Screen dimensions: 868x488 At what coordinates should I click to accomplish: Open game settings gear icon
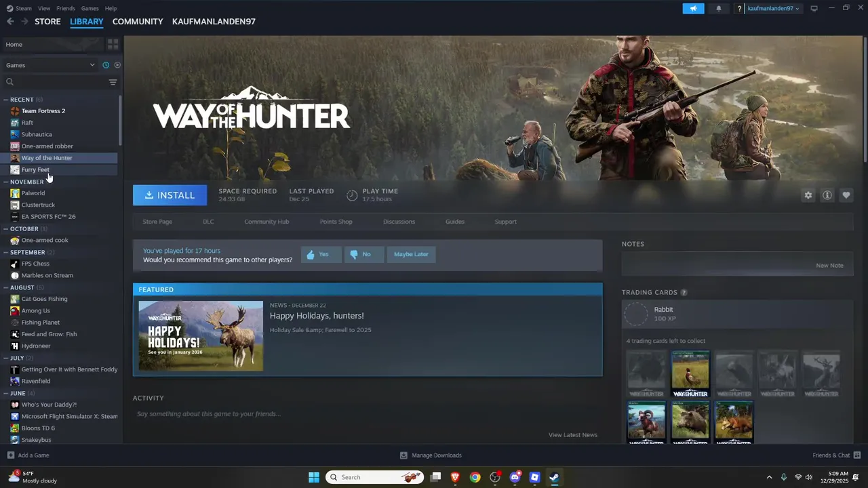(808, 195)
